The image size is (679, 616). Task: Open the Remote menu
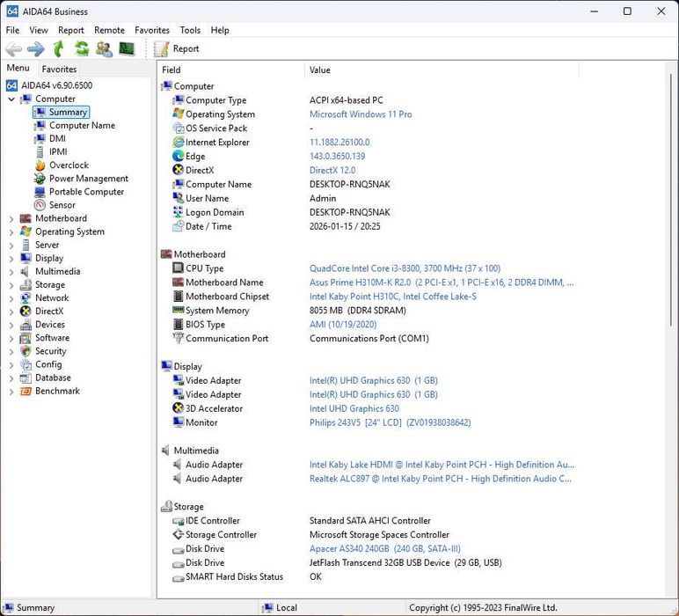110,30
